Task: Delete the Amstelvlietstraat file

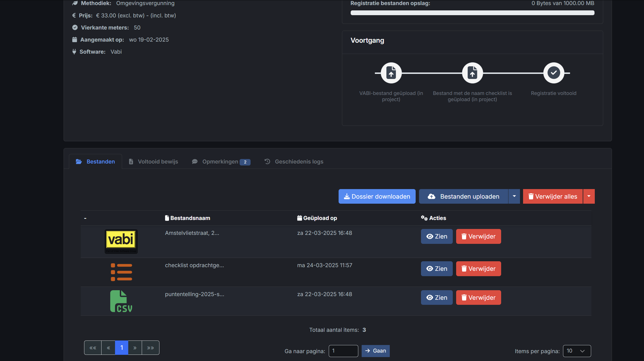Action: [x=478, y=236]
